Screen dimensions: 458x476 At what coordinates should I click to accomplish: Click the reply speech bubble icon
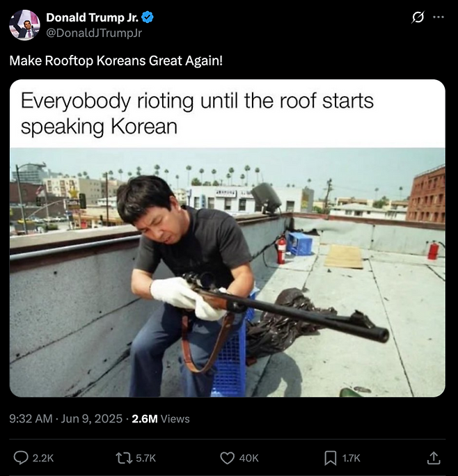tap(21, 458)
